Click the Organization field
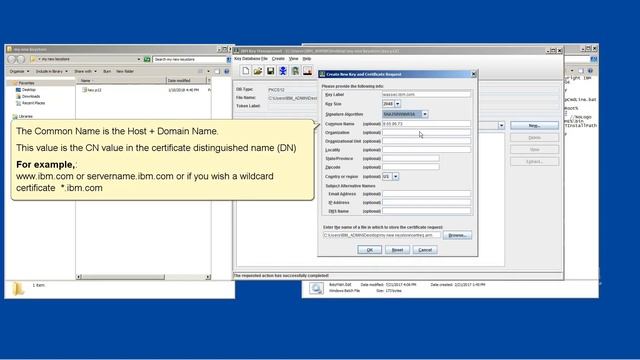Image resolution: width=640 pixels, height=360 pixels. pyautogui.click(x=426, y=132)
